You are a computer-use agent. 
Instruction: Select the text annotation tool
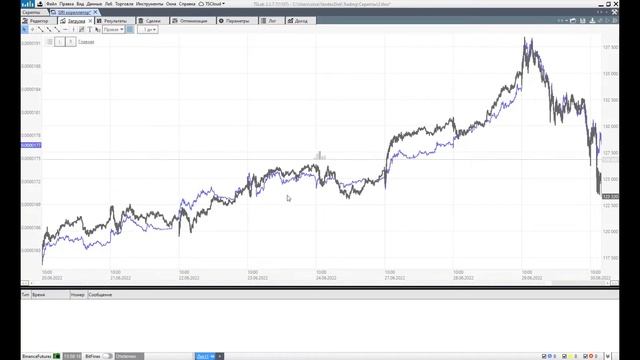90,29
